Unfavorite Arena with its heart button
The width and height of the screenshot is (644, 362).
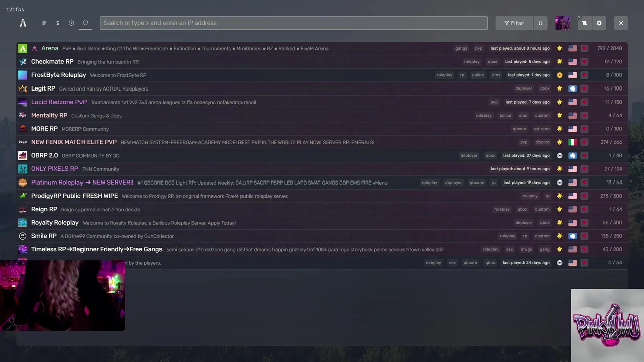tap(584, 48)
